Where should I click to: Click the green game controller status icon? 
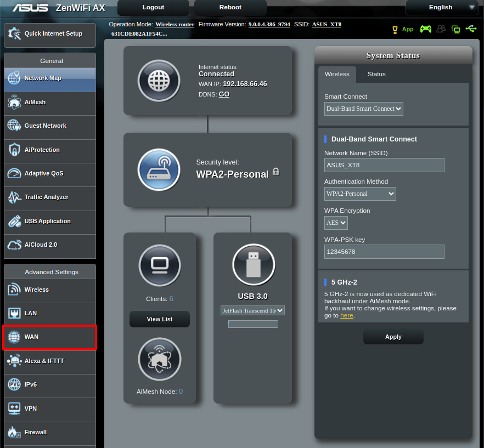pyautogui.click(x=426, y=29)
